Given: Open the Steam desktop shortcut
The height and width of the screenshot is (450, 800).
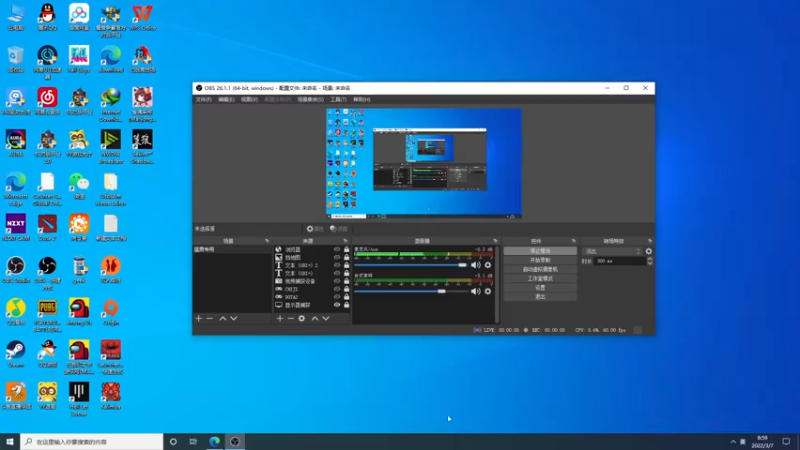Looking at the screenshot, I should point(16,354).
